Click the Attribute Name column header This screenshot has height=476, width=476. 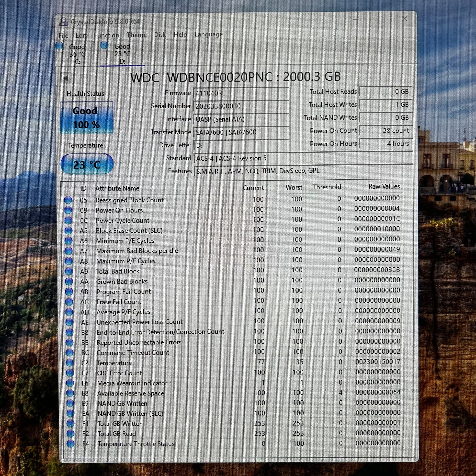pyautogui.click(x=117, y=188)
